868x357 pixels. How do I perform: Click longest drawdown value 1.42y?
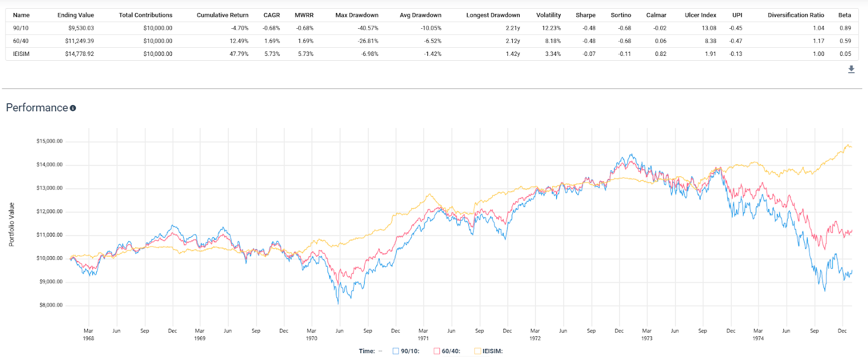pos(513,54)
